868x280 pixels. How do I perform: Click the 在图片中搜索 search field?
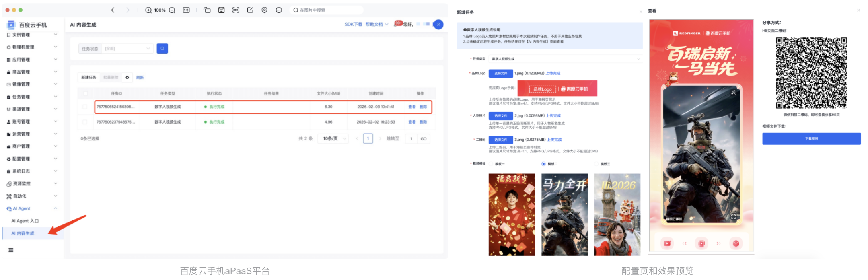click(328, 10)
